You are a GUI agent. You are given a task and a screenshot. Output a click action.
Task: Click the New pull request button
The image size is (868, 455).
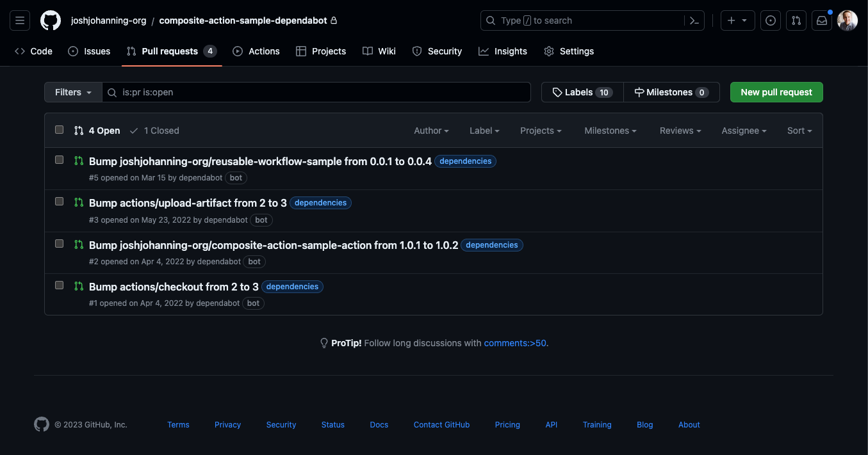tap(776, 92)
